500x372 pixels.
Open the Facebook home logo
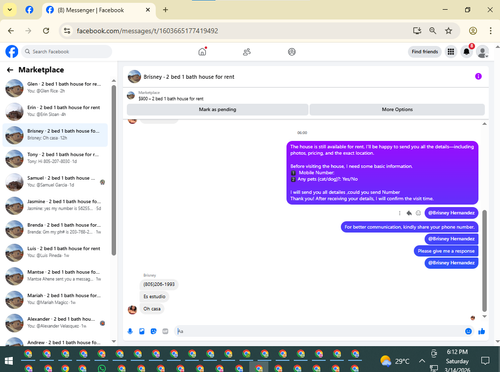12,52
